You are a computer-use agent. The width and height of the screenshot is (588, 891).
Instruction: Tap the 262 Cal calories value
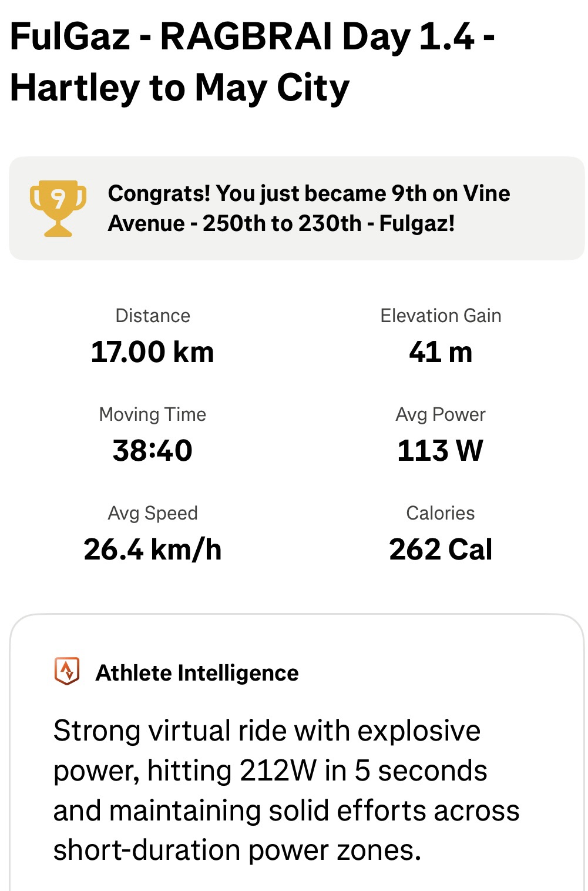(x=441, y=550)
